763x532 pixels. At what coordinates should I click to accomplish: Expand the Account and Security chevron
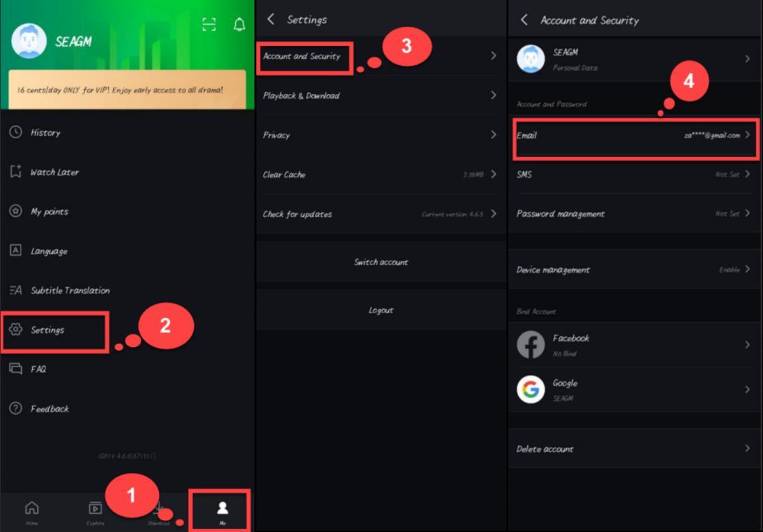(x=493, y=56)
